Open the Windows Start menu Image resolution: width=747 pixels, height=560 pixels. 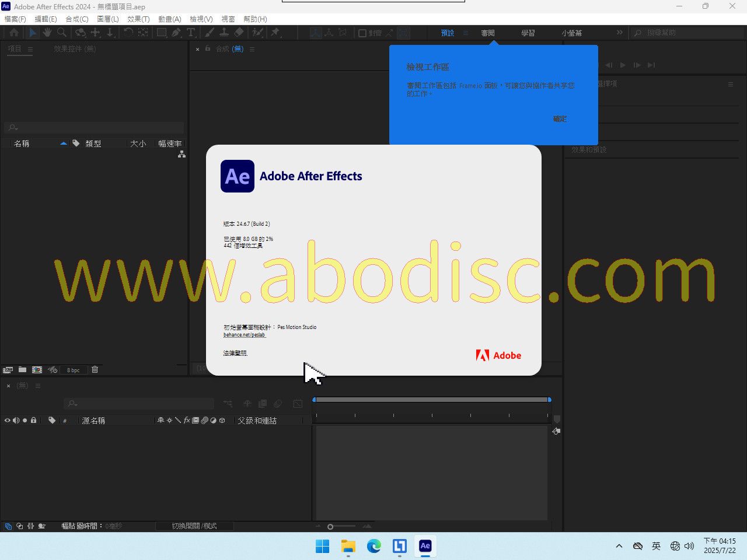[x=322, y=546]
